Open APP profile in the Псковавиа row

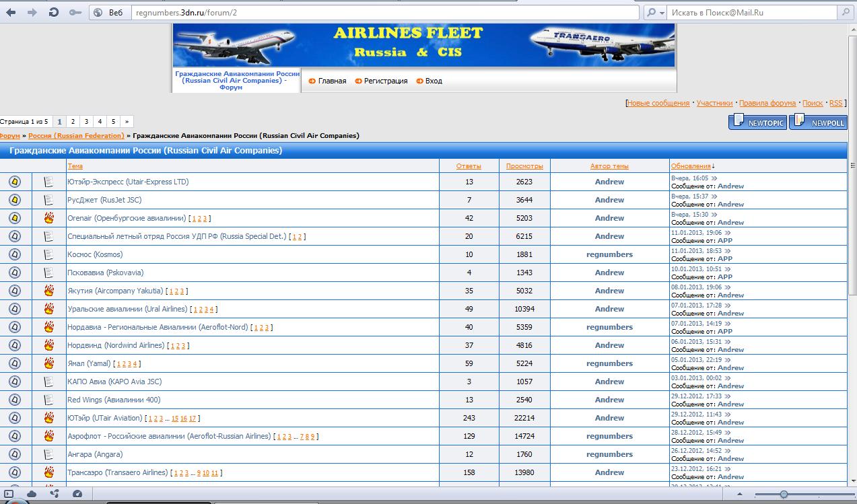(x=725, y=277)
